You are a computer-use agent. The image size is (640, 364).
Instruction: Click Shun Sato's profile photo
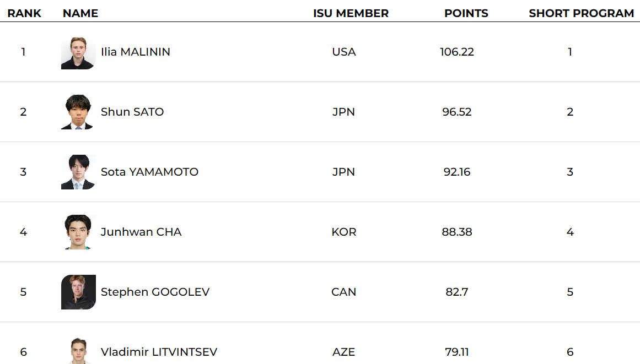78,112
